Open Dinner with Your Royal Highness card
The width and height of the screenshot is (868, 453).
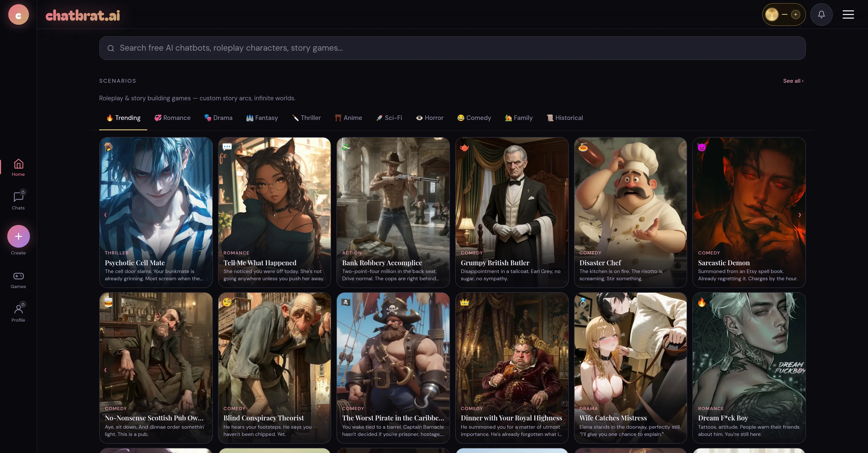(x=512, y=368)
